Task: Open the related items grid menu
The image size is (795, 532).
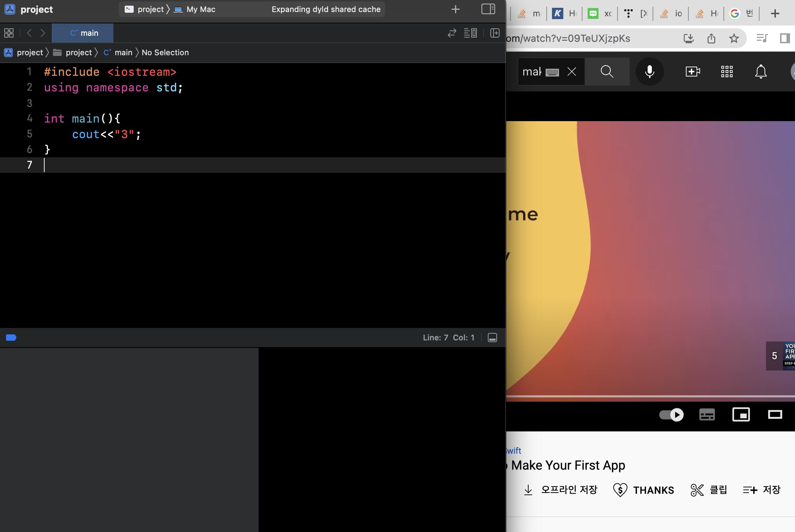Action: pos(9,33)
